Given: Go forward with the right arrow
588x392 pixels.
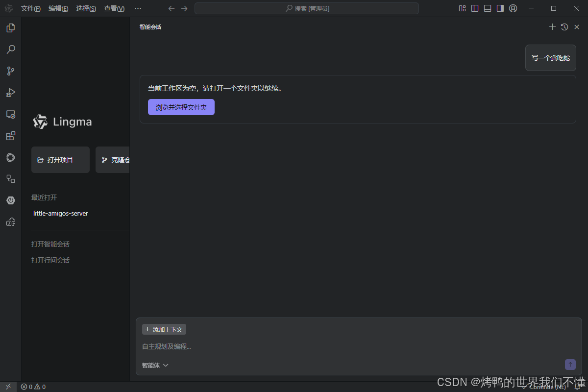Looking at the screenshot, I should (184, 8).
